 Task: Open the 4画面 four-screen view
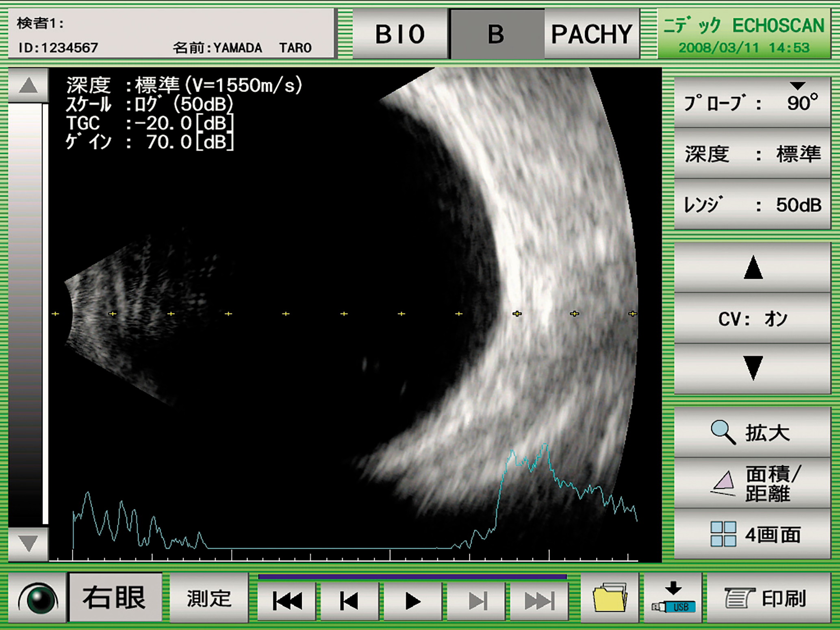point(753,534)
